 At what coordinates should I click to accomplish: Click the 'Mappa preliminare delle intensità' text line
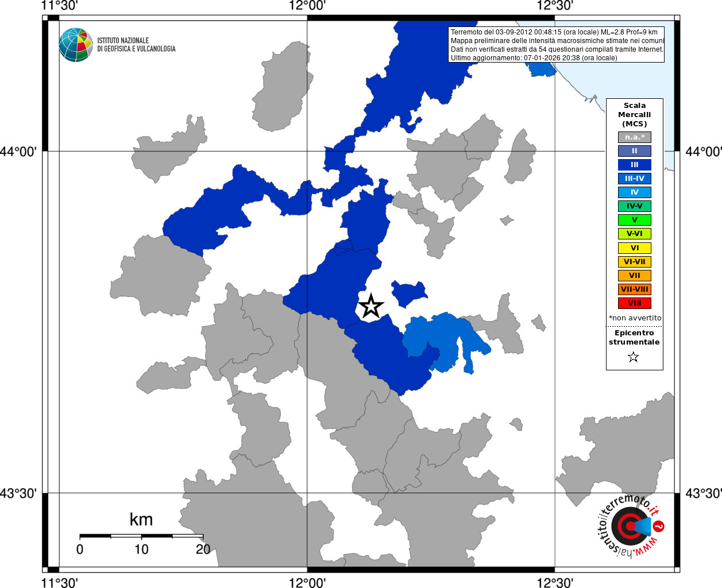pos(557,41)
